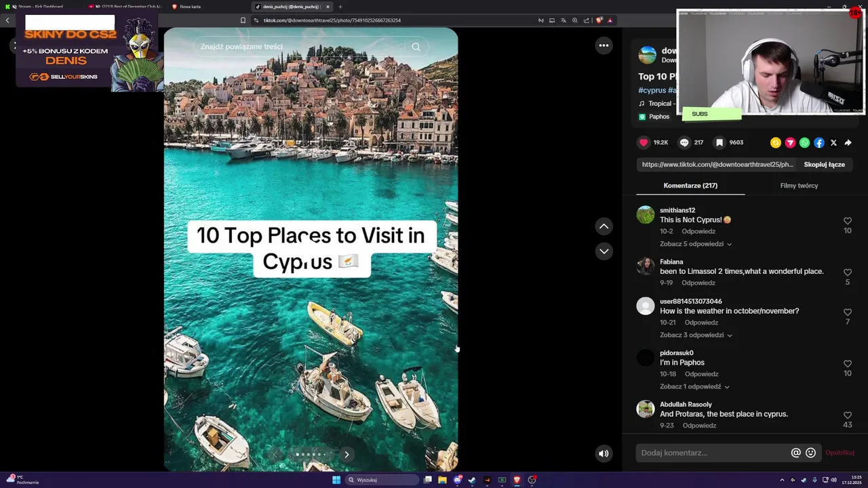Open smithians12's profile avatar
Screen dimensions: 868x488
[x=646, y=215]
